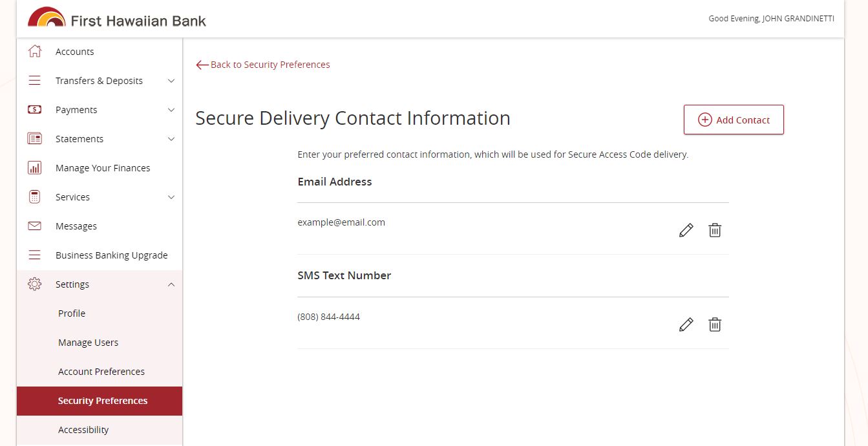Click the Accounts home icon
Viewport: 868px width, 446px height.
coord(35,52)
